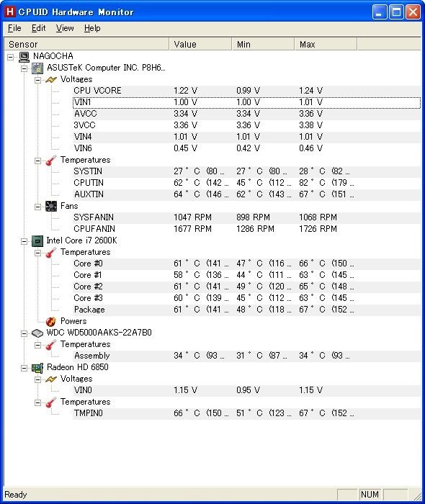The width and height of the screenshot is (425, 504).
Task: Collapse the WDC WD5000AAKS node
Action: coord(24,333)
